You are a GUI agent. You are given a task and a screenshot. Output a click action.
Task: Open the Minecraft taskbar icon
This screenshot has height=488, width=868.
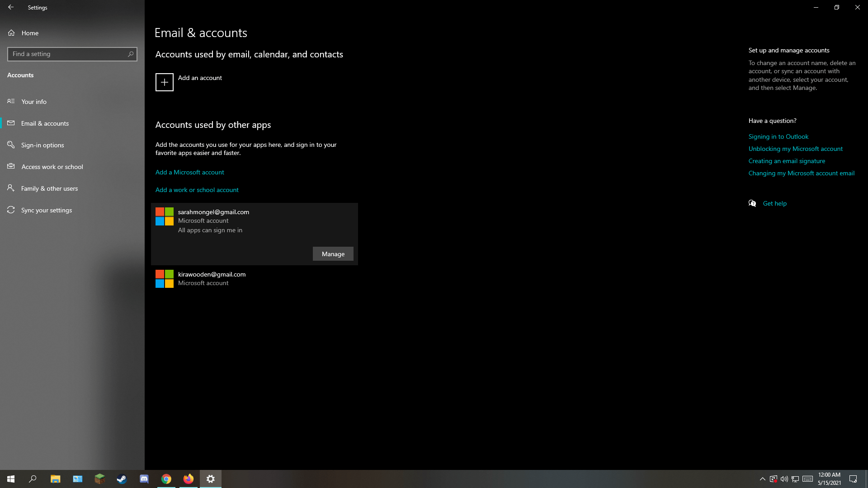pyautogui.click(x=99, y=479)
